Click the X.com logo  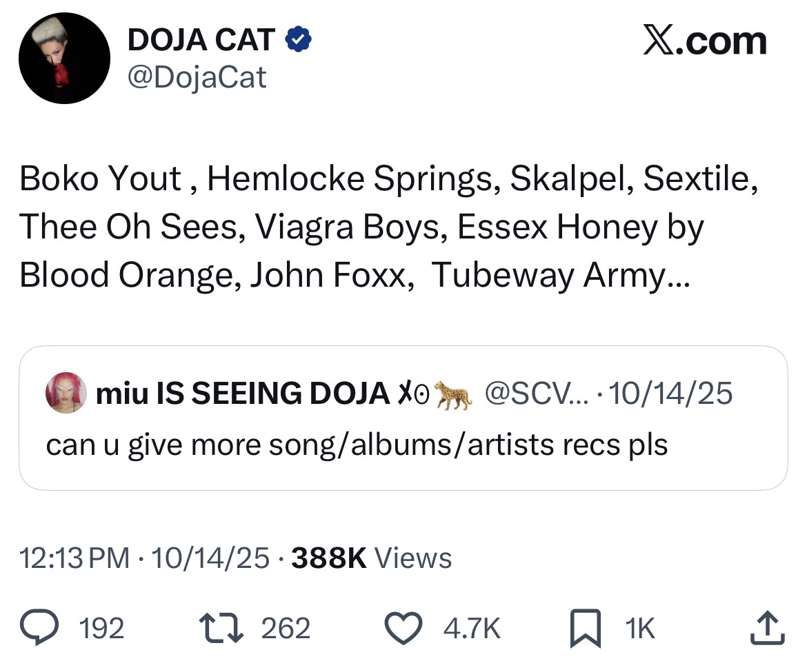[704, 41]
